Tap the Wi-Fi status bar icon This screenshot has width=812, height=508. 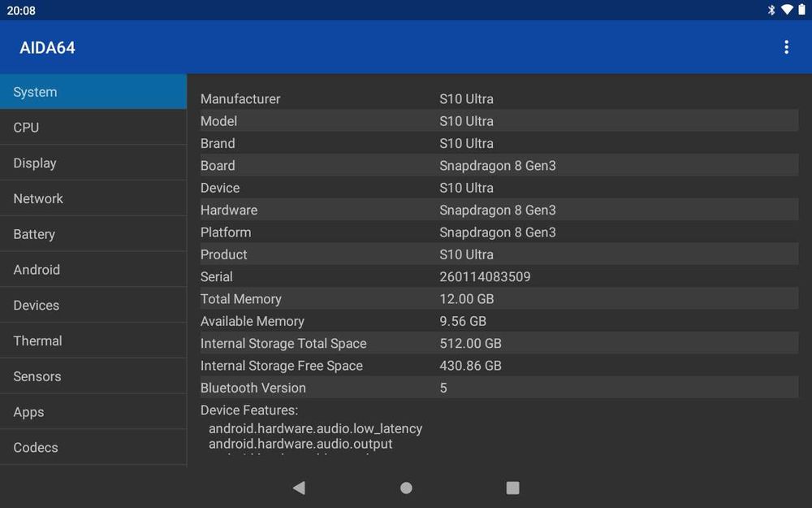click(787, 10)
